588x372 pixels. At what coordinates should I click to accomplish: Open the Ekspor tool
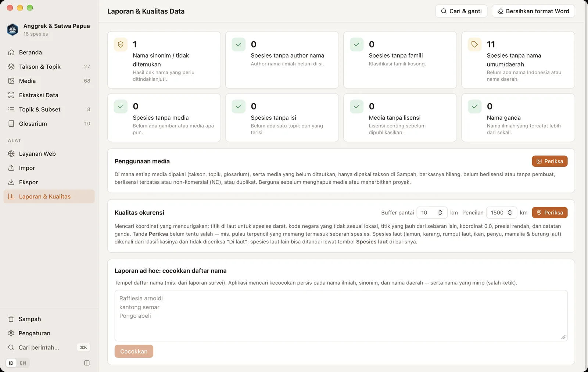click(x=49, y=183)
